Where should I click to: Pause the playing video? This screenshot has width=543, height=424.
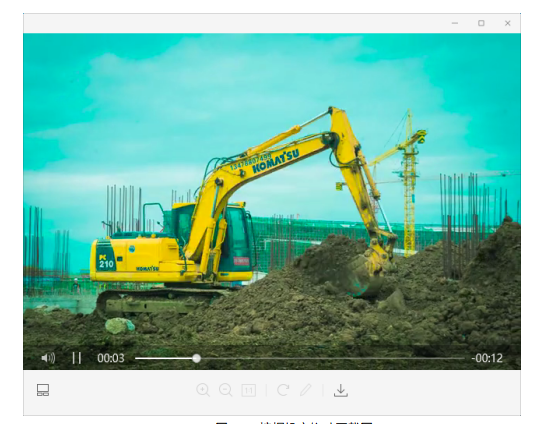click(77, 358)
